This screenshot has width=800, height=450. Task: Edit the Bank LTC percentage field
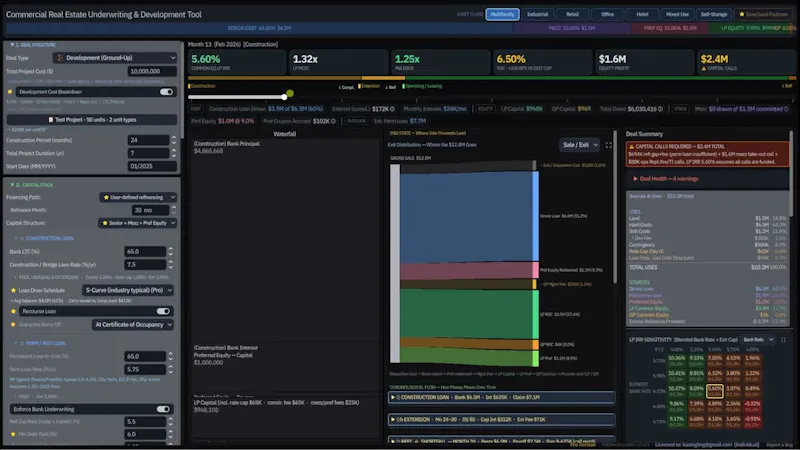coord(145,252)
